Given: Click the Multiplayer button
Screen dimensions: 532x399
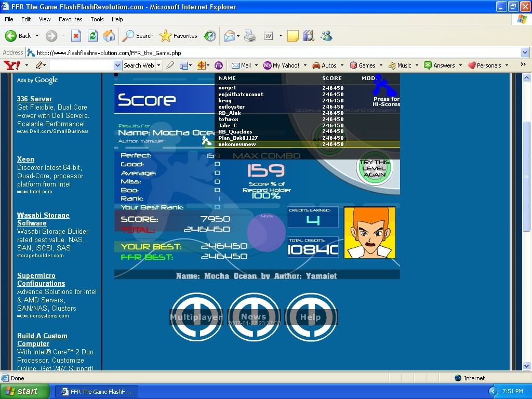Looking at the screenshot, I should coord(196,317).
